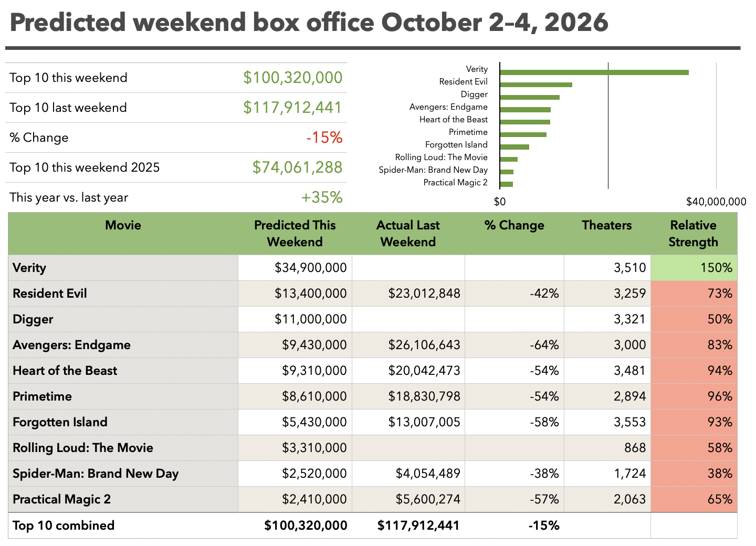The height and width of the screenshot is (546, 756).
Task: Click the Resident Evil bar in the chart
Action: pyautogui.click(x=536, y=85)
